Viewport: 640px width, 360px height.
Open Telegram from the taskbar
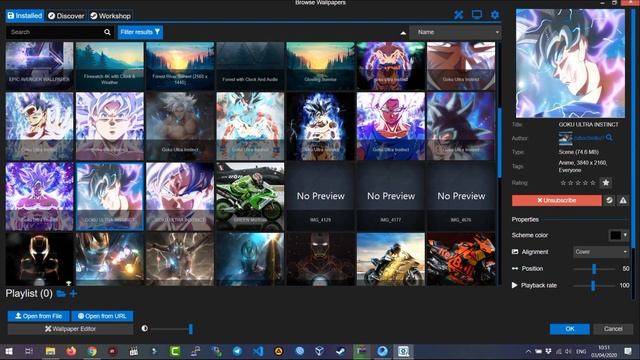[x=237, y=351]
